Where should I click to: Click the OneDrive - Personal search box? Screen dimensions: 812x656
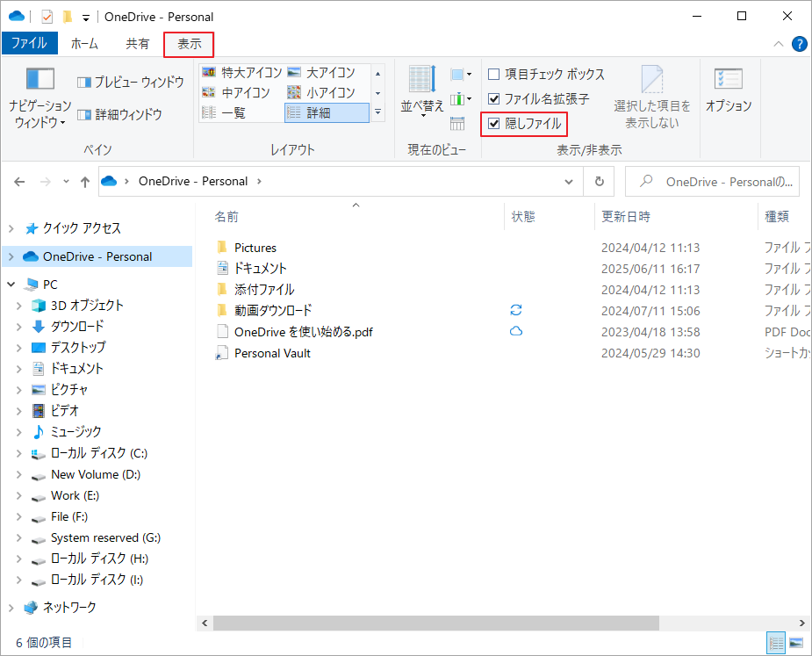tap(712, 182)
